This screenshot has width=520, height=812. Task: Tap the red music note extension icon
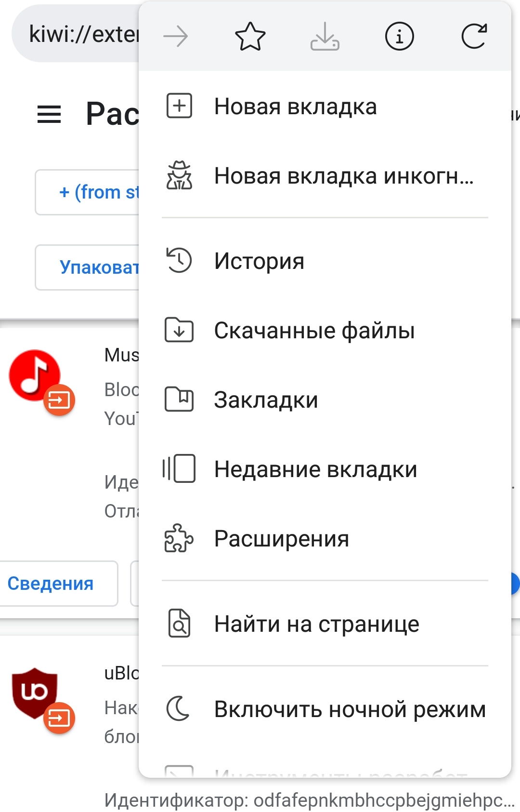(35, 375)
